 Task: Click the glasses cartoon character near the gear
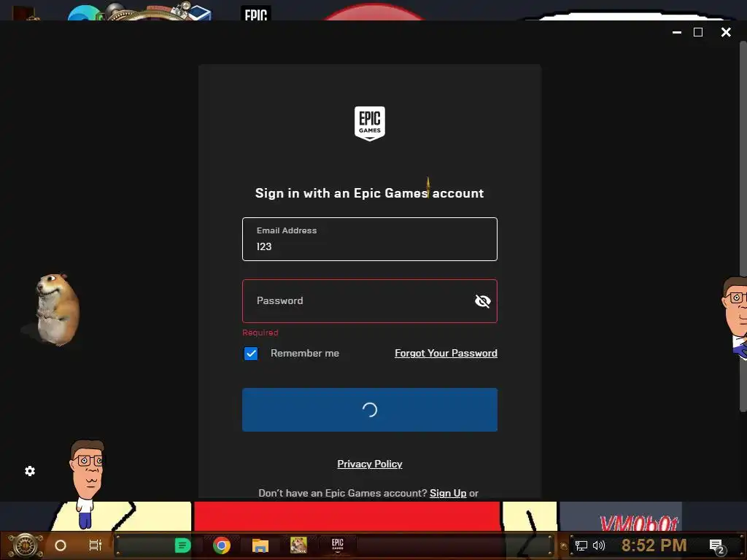point(88,483)
